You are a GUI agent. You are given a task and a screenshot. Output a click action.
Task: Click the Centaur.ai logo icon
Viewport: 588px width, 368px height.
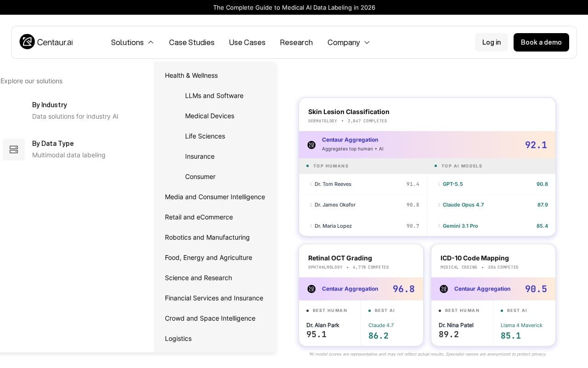coord(27,41)
